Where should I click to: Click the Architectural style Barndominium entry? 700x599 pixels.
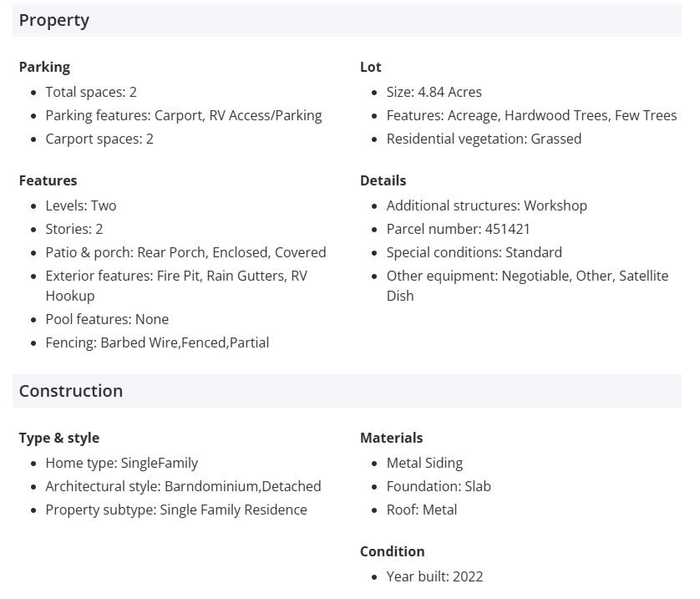[183, 486]
